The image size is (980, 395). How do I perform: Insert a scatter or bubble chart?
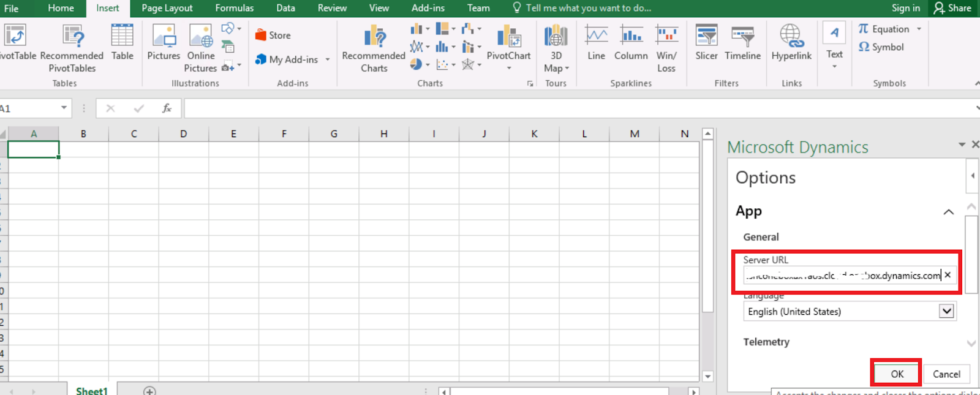(x=442, y=64)
